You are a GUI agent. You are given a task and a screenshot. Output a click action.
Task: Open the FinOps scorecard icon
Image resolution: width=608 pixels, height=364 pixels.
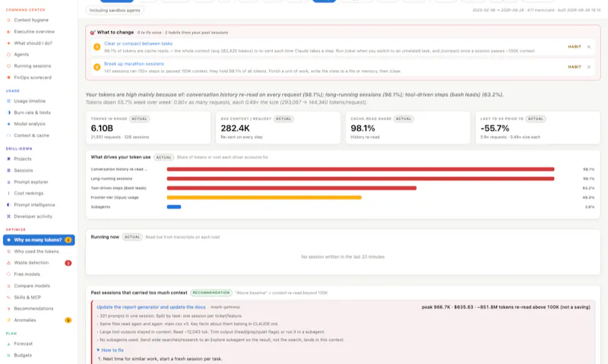point(8,78)
